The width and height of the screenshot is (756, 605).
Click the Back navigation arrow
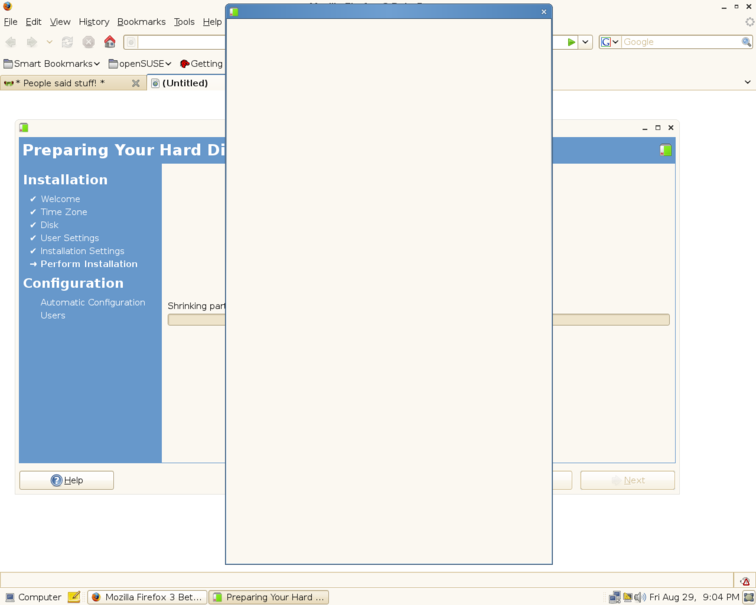11,42
